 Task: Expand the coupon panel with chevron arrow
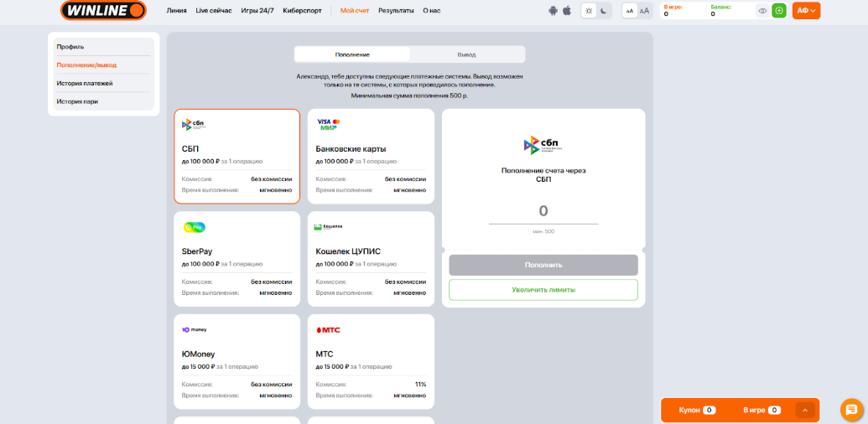[805, 410]
